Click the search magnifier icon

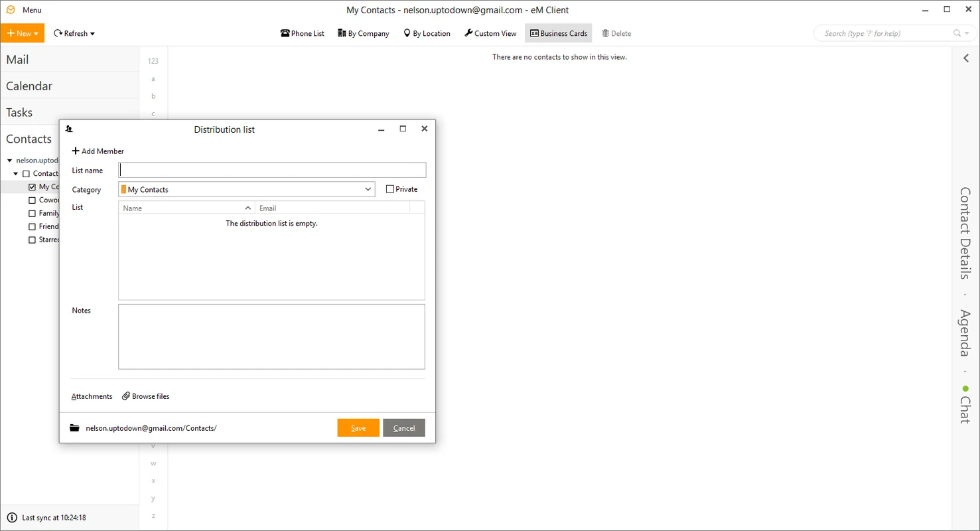pos(955,33)
